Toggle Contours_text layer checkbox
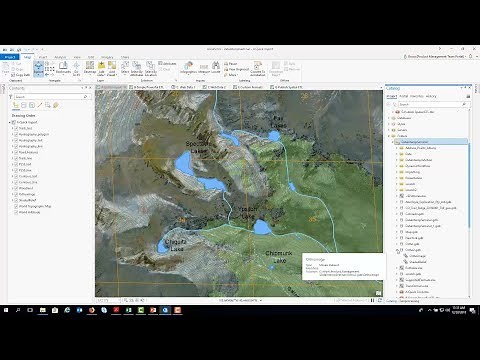The image size is (480, 360). coord(16,176)
